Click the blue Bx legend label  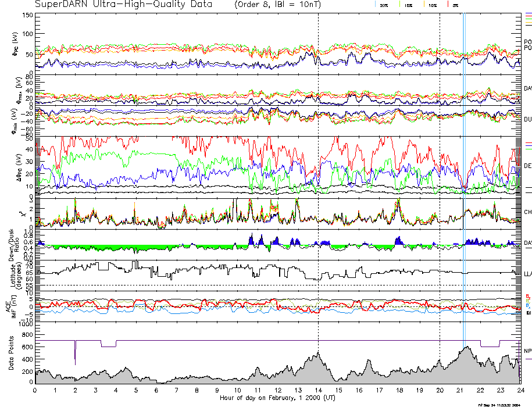(527, 305)
